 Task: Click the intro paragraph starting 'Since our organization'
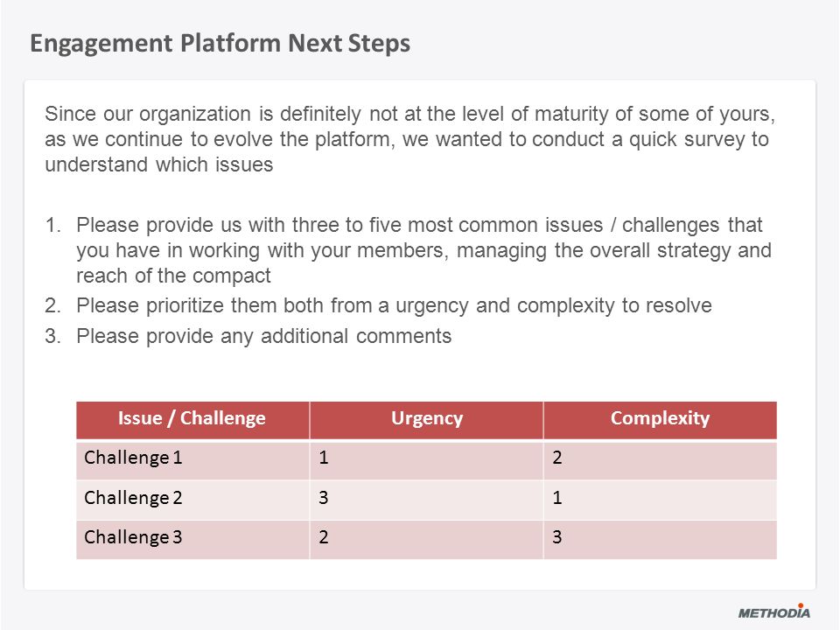(409, 139)
